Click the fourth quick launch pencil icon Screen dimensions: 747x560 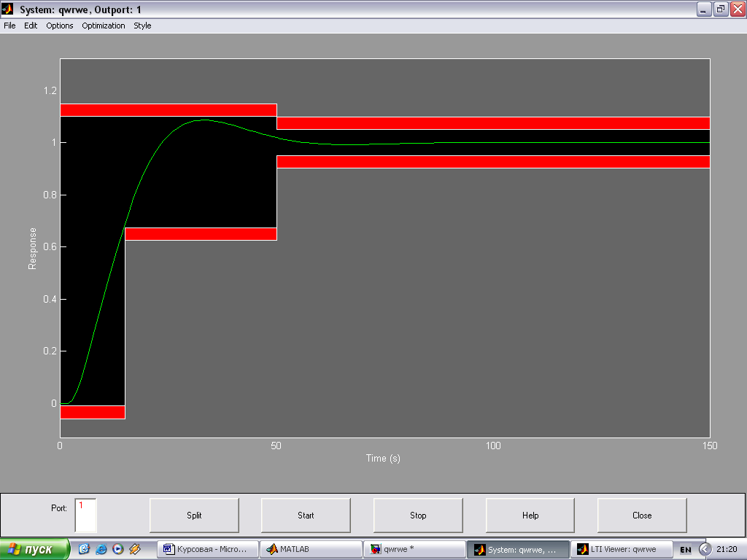[135, 549]
